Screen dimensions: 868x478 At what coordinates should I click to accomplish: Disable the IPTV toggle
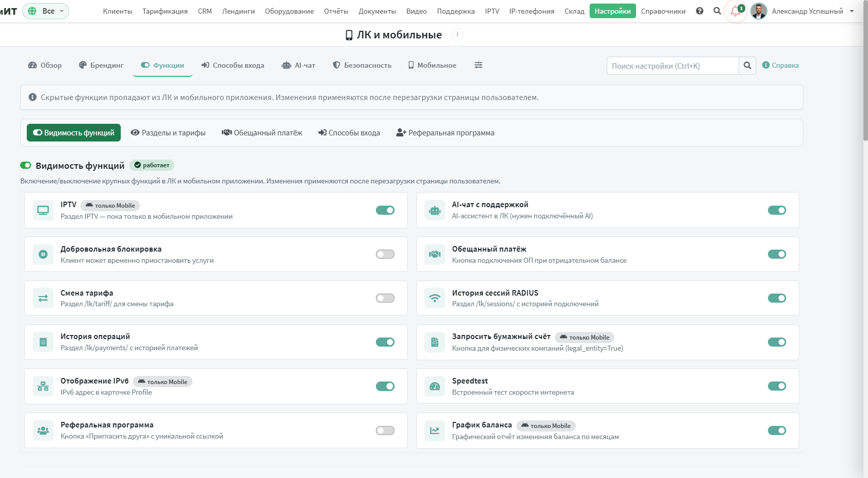[x=385, y=210]
